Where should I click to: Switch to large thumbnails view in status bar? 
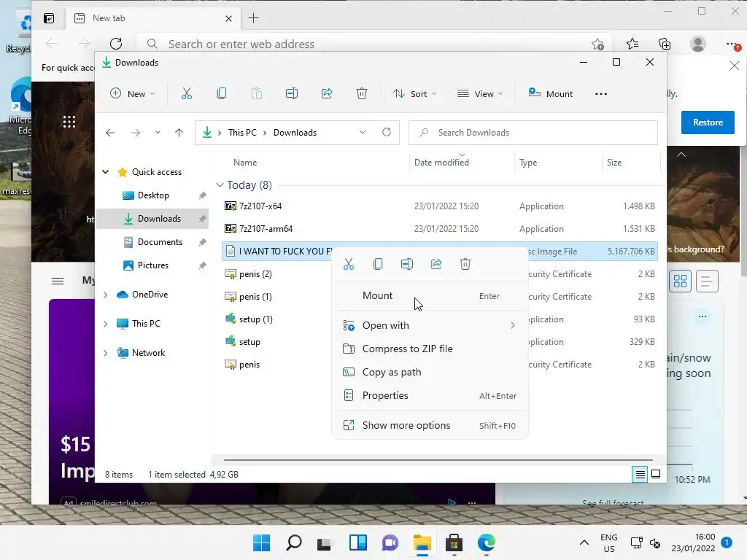(656, 474)
